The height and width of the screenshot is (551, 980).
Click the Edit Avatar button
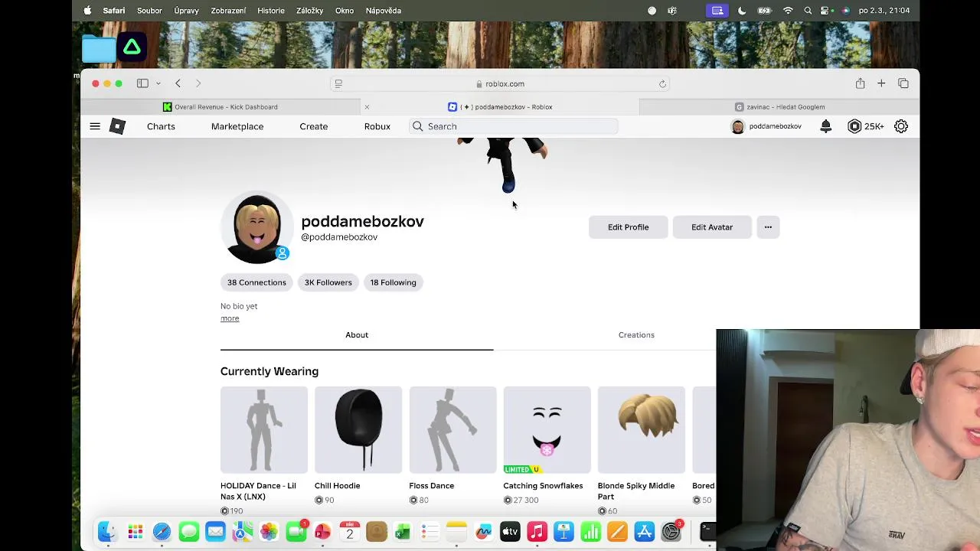(712, 227)
